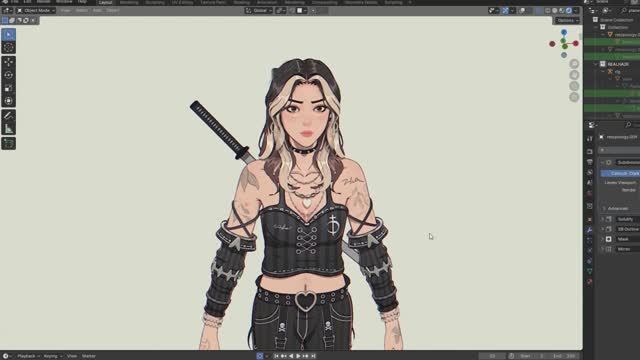Screen dimensions: 640x360
Task: Open the Object Data properties tab
Action: coord(589,271)
